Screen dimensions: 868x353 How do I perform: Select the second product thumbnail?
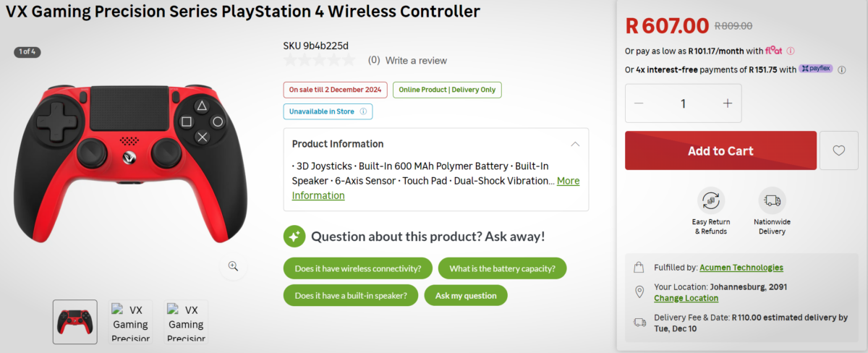(131, 322)
